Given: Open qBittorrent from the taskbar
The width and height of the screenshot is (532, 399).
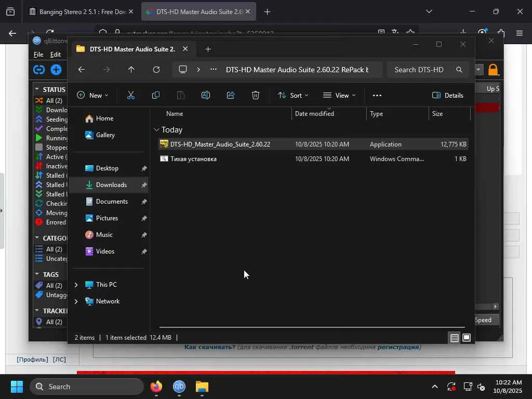Looking at the screenshot, I should 179,387.
